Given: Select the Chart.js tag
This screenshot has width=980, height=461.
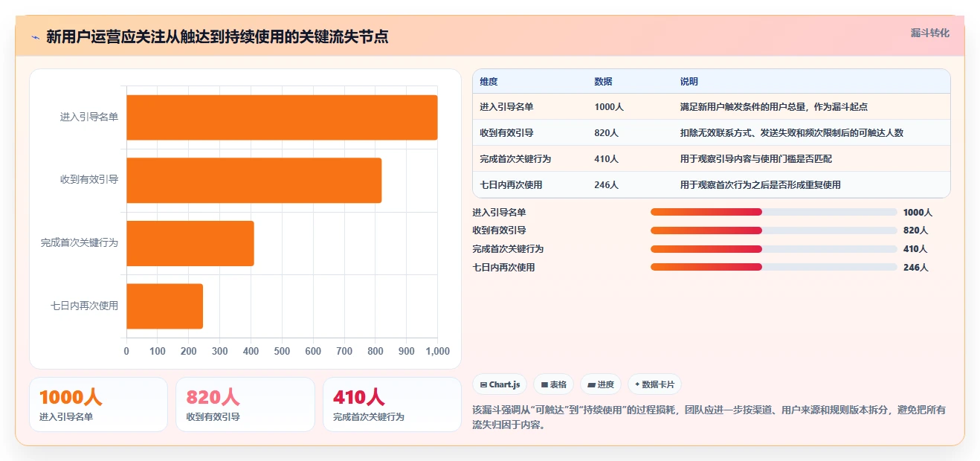Looking at the screenshot, I should click(499, 384).
